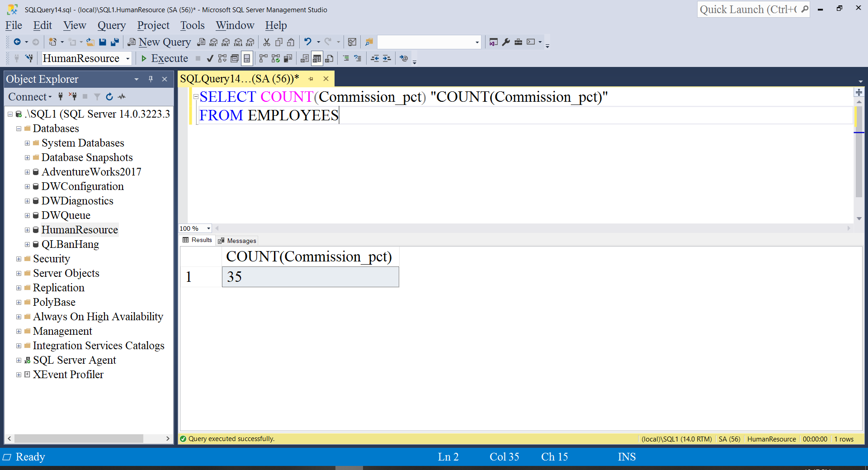Uncomment the selected lines
Screen dimensions: 868x470
coord(358,58)
